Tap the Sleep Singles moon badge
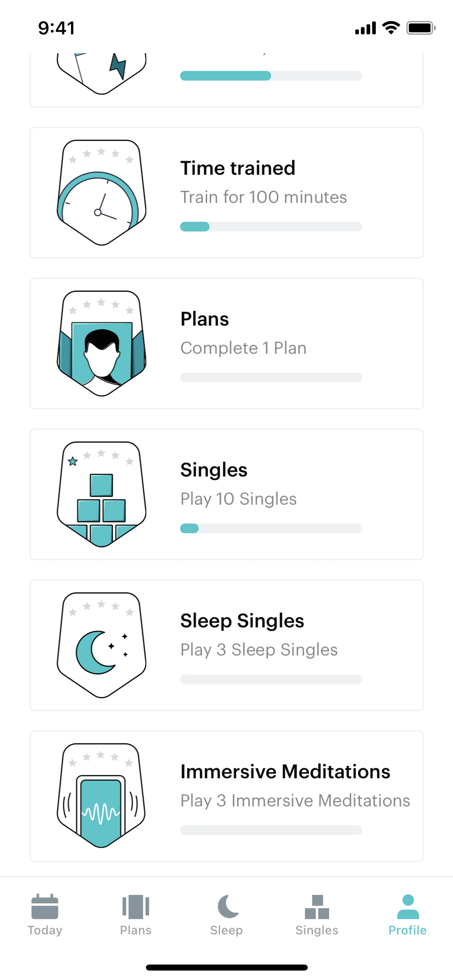This screenshot has height=980, width=453. (101, 645)
